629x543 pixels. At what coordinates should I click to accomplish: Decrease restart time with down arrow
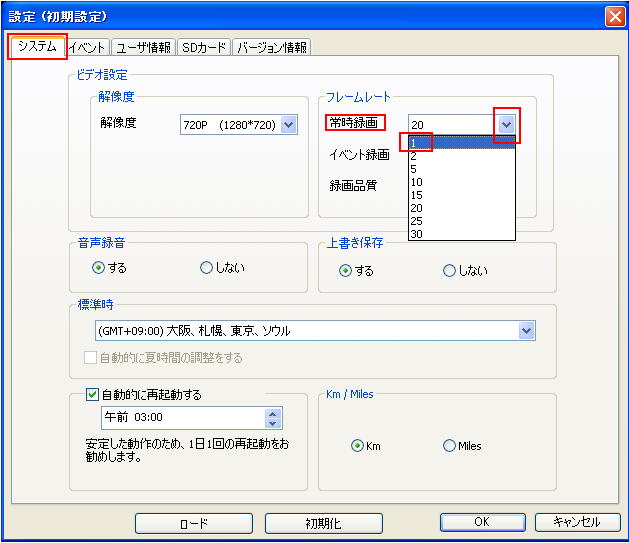click(273, 423)
